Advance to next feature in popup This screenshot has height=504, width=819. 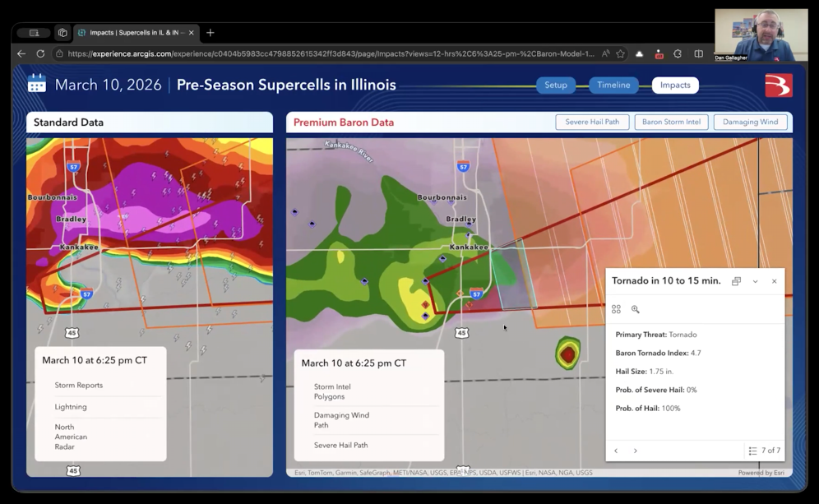click(x=635, y=451)
